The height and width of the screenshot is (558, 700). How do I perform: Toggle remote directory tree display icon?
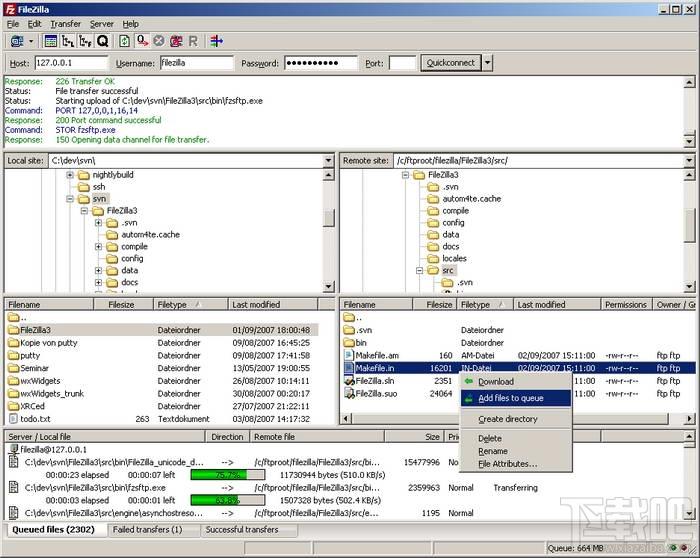pyautogui.click(x=85, y=41)
